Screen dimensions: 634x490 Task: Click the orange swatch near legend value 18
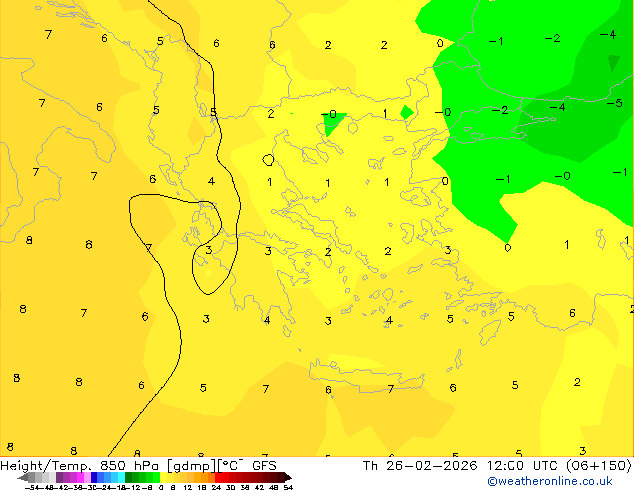(x=205, y=477)
